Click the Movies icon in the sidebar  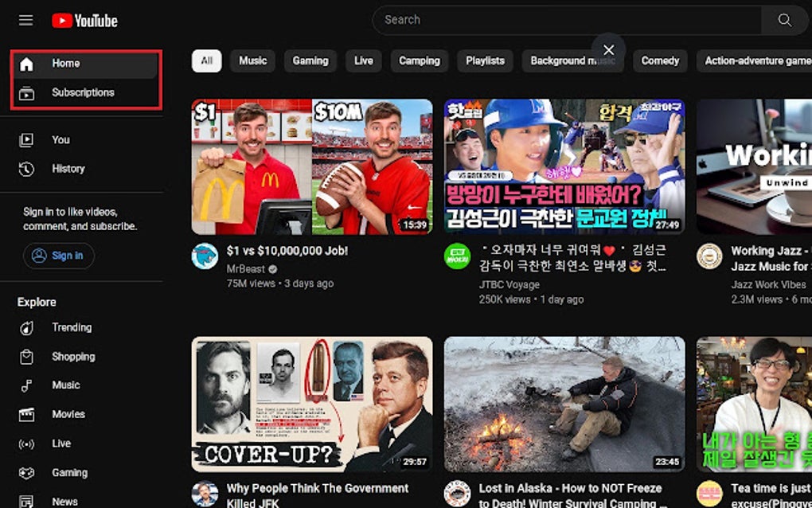click(28, 414)
